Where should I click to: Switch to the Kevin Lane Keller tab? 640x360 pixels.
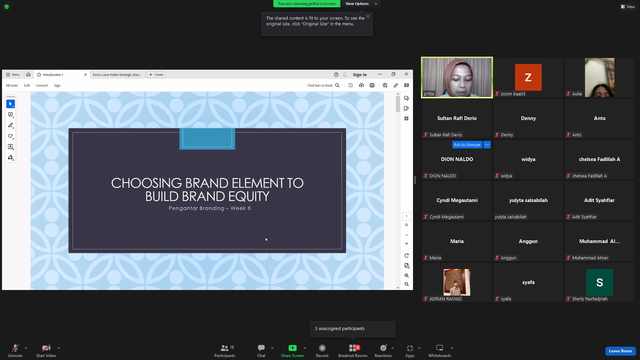[x=117, y=75]
